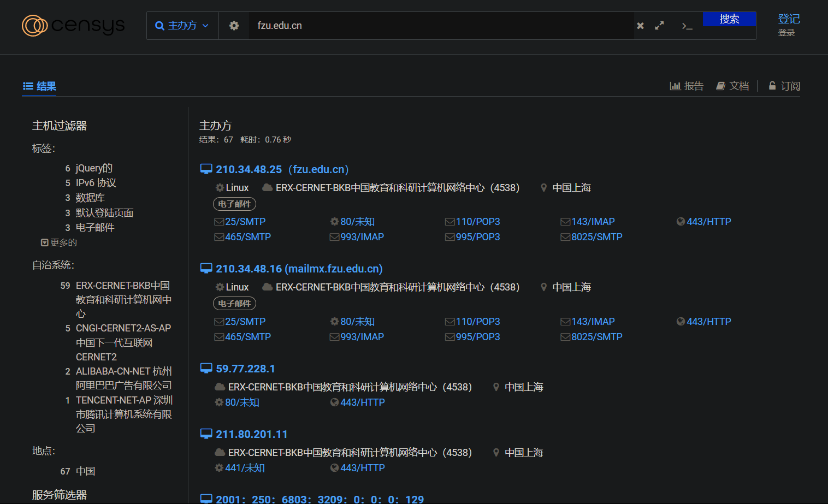Open 441/未知 service of 211.80.201.11
This screenshot has height=504, width=828.
point(240,468)
